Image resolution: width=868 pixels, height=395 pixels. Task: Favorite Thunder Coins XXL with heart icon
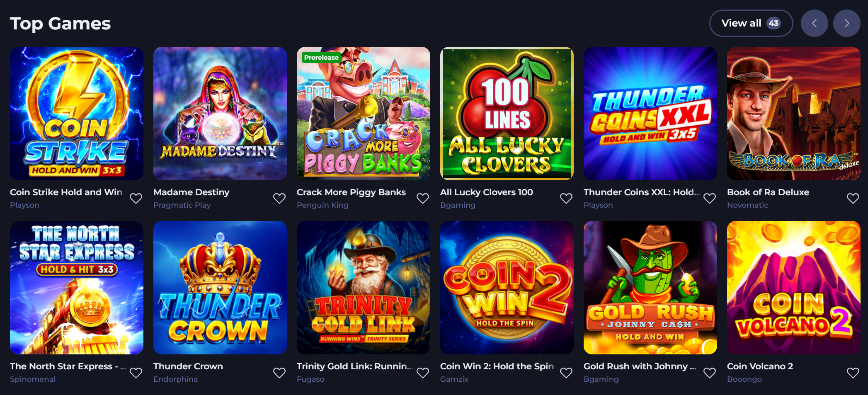(710, 199)
